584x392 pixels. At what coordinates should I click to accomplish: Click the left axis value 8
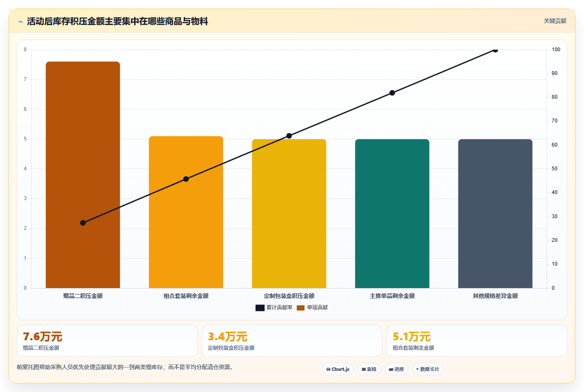25,50
